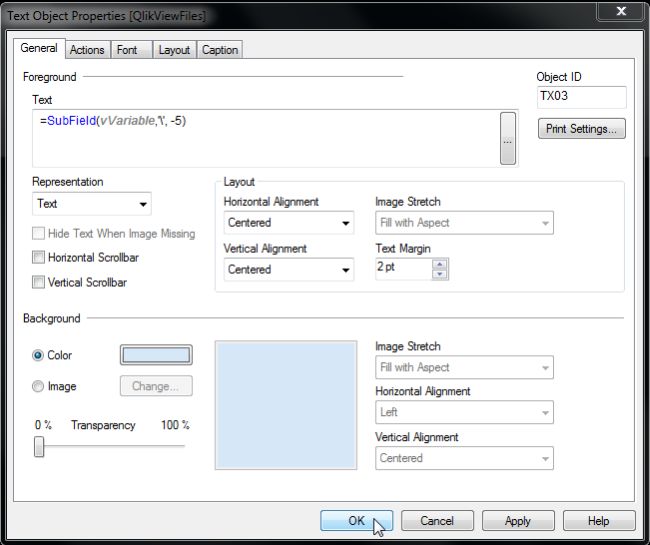Switch to the General tab
650x545 pixels.
39,48
